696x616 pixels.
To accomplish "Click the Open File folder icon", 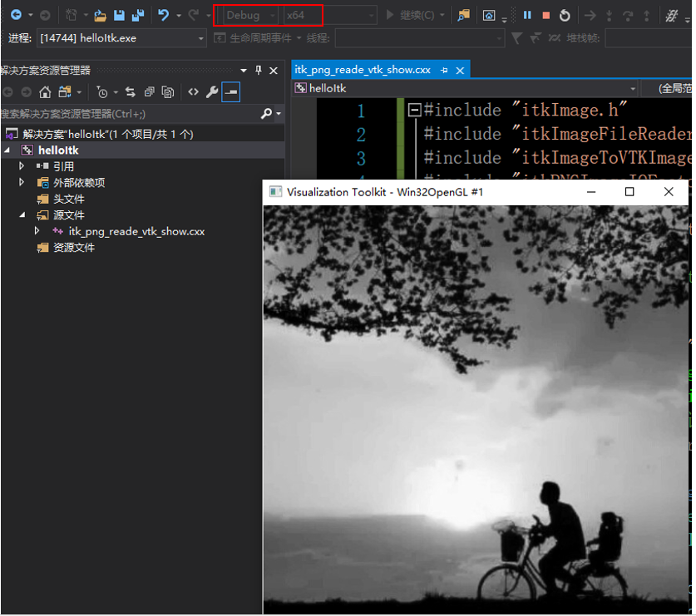I will [x=101, y=16].
